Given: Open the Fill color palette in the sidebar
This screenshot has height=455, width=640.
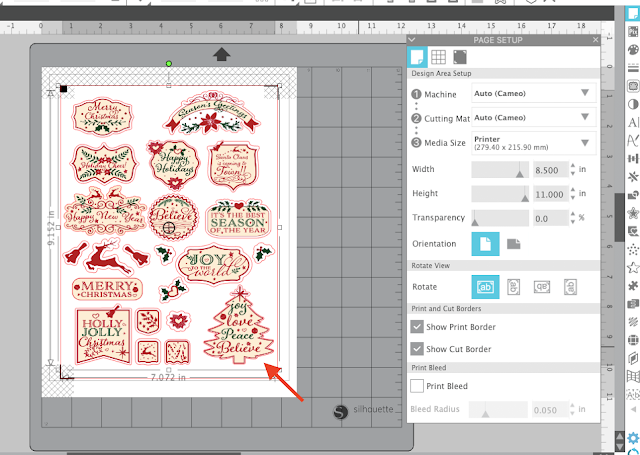Looking at the screenshot, I should 633,50.
